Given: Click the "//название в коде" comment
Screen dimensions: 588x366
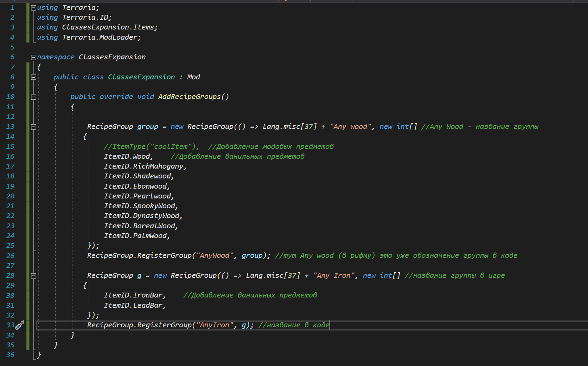Looking at the screenshot, I should 294,325.
